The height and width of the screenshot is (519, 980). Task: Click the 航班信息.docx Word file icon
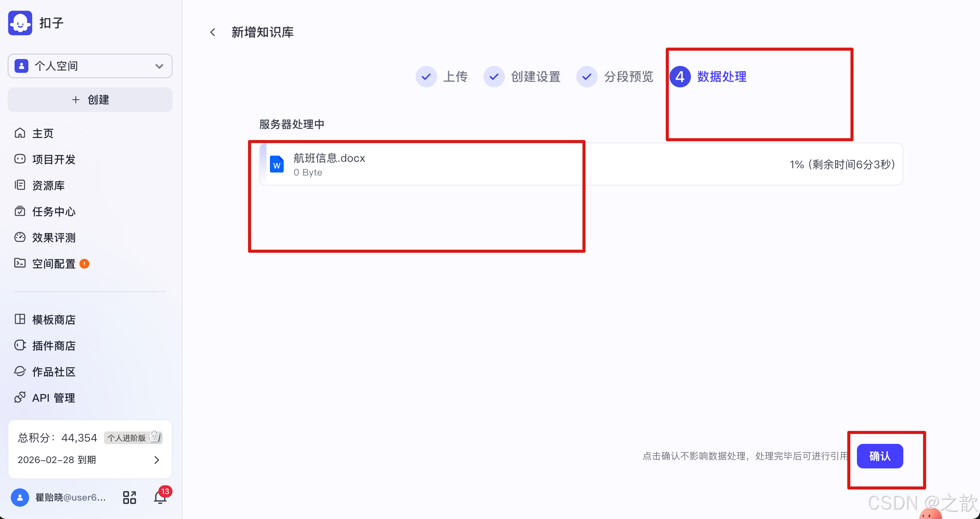(277, 164)
